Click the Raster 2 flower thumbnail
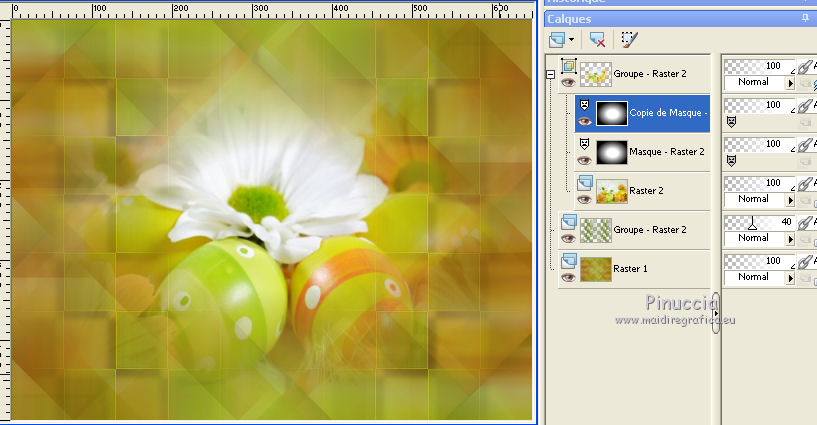The width and height of the screenshot is (817, 425). point(612,191)
